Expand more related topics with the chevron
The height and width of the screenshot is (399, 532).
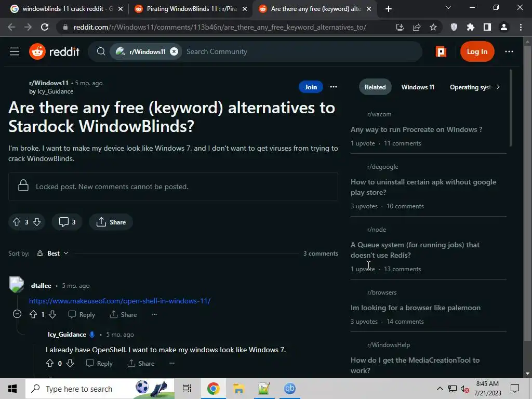coord(498,87)
